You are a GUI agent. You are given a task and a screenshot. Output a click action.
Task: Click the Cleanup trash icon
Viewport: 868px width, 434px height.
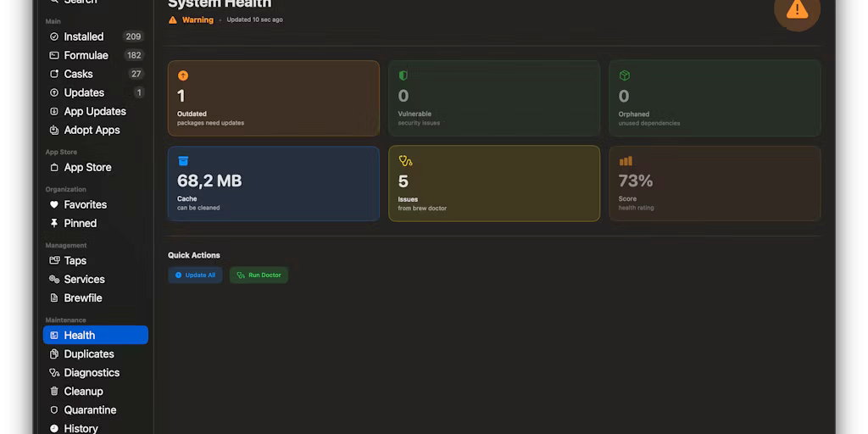[x=54, y=391]
